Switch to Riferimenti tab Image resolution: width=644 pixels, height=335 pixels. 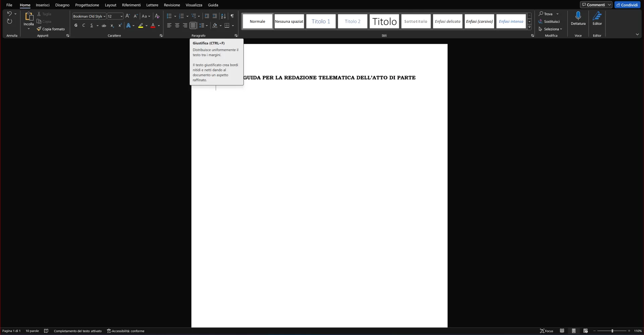click(131, 5)
